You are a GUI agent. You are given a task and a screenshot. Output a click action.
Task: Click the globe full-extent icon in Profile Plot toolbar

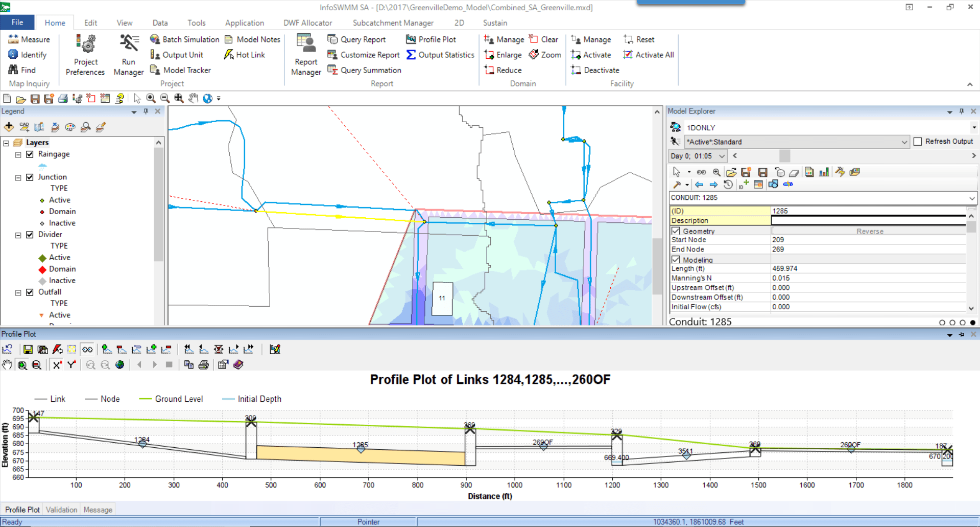(x=120, y=364)
